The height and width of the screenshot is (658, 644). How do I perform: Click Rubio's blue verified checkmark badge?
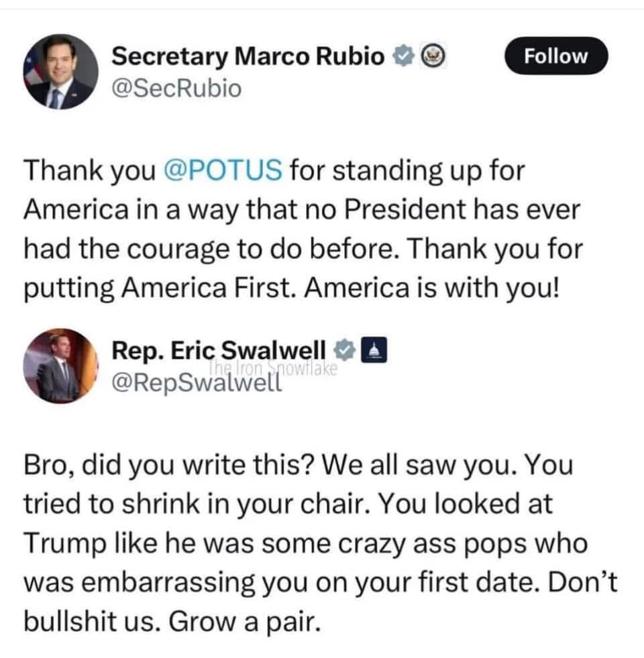401,57
